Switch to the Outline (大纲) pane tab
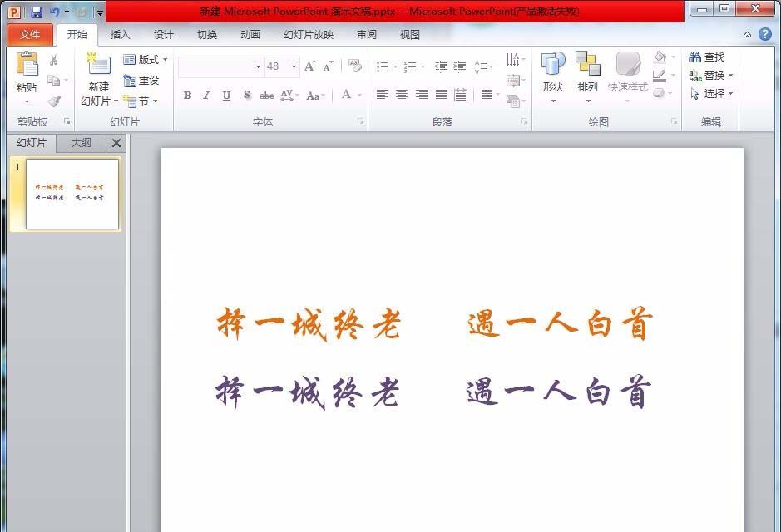781x532 pixels. (81, 143)
